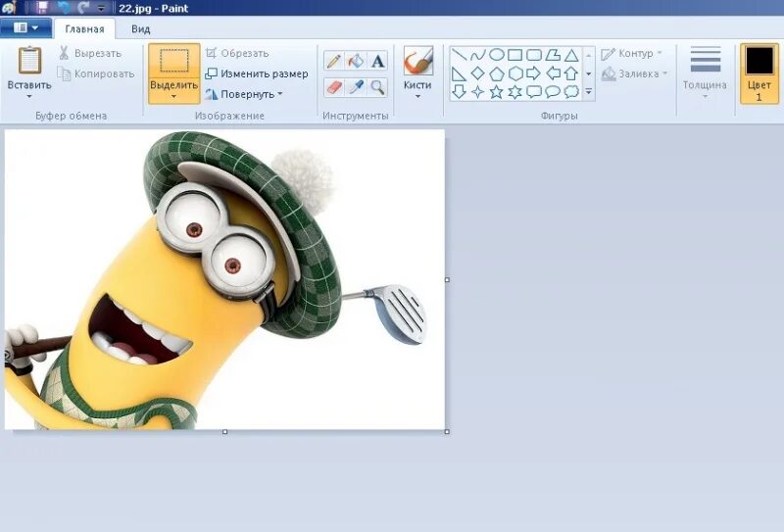784x532 pixels.
Task: Choose the Oval callout shape
Action: point(553,91)
